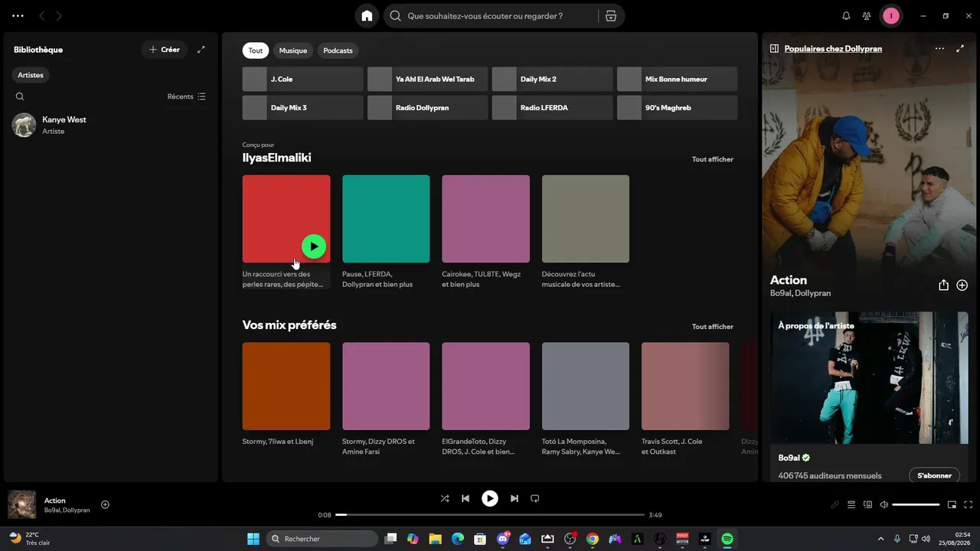
Task: Seek in the track progress bar
Action: click(x=490, y=515)
